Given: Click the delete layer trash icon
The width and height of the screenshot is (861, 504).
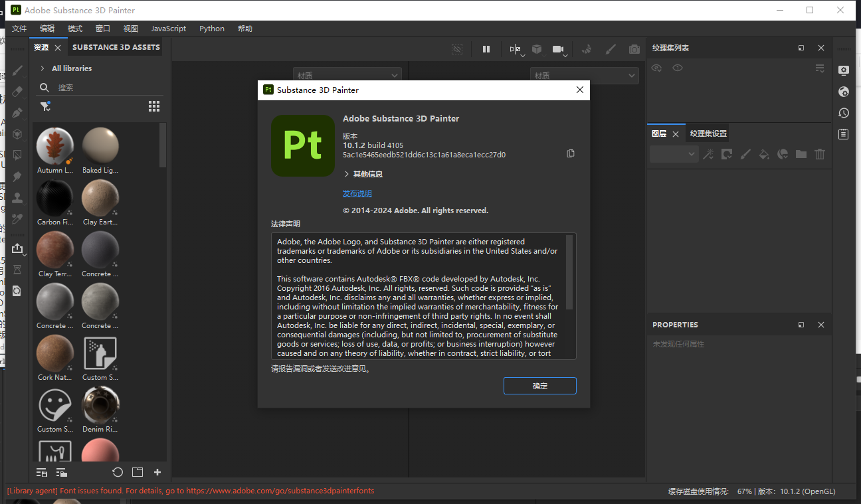Looking at the screenshot, I should point(820,154).
